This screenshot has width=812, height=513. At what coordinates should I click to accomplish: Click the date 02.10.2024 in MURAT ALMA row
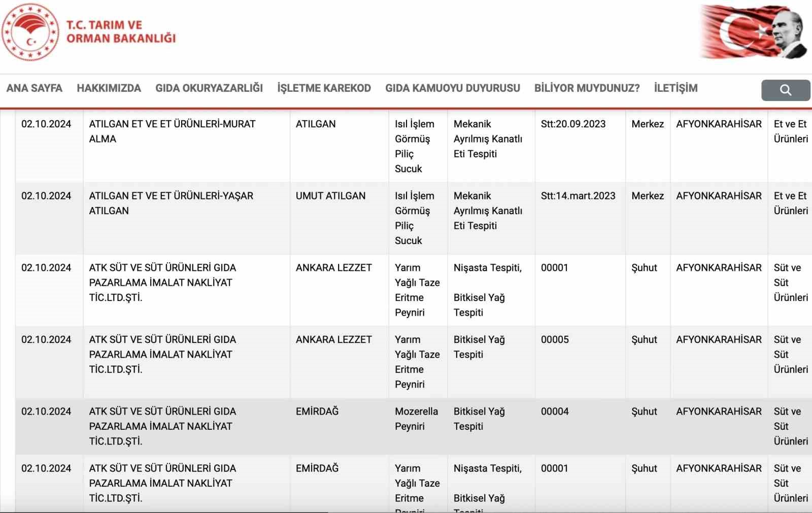click(46, 124)
